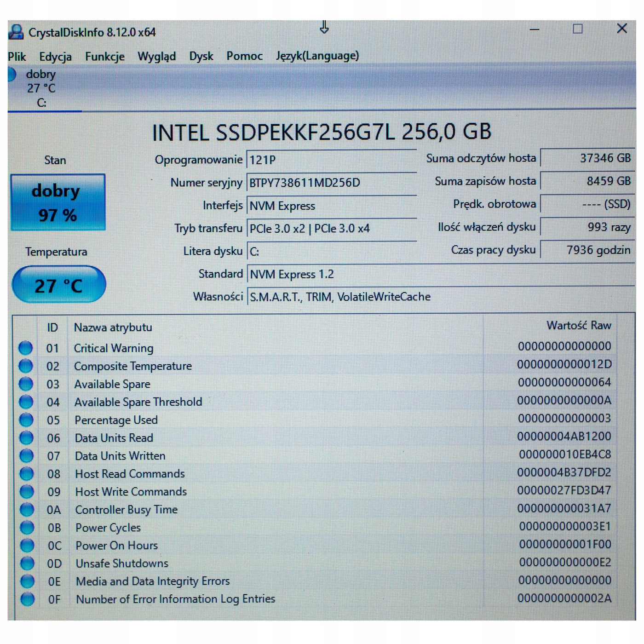The width and height of the screenshot is (644, 644).
Task: Open the Pomoc menu
Action: (x=244, y=56)
